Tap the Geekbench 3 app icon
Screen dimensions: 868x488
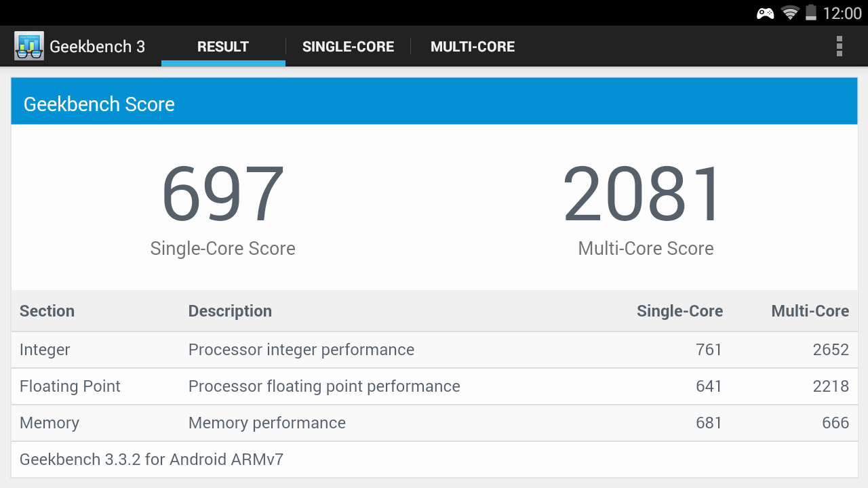pyautogui.click(x=29, y=46)
